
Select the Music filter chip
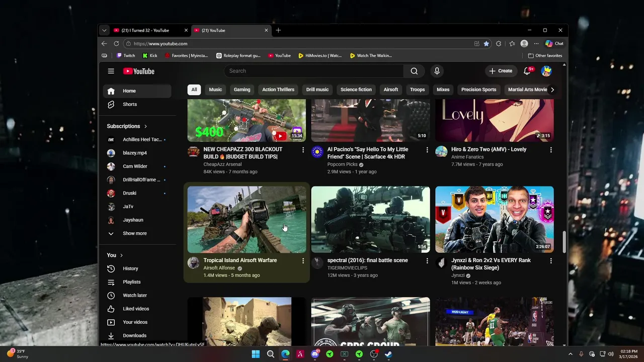(x=215, y=89)
